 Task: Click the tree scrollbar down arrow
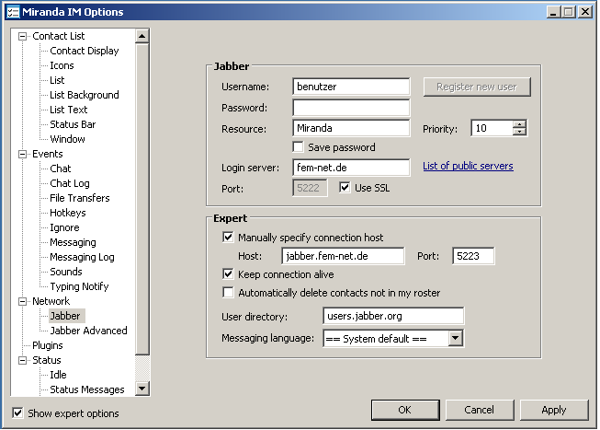pyautogui.click(x=142, y=389)
